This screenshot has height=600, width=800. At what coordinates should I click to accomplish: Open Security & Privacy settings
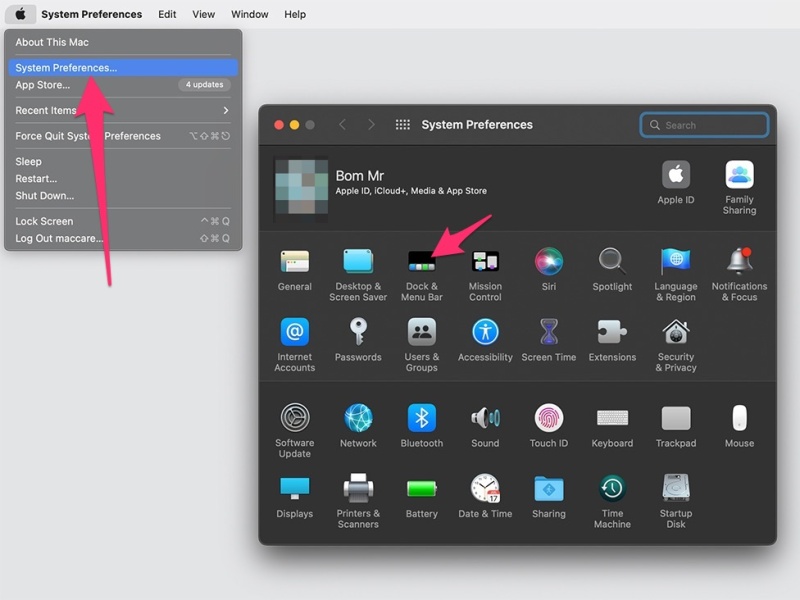pos(676,333)
